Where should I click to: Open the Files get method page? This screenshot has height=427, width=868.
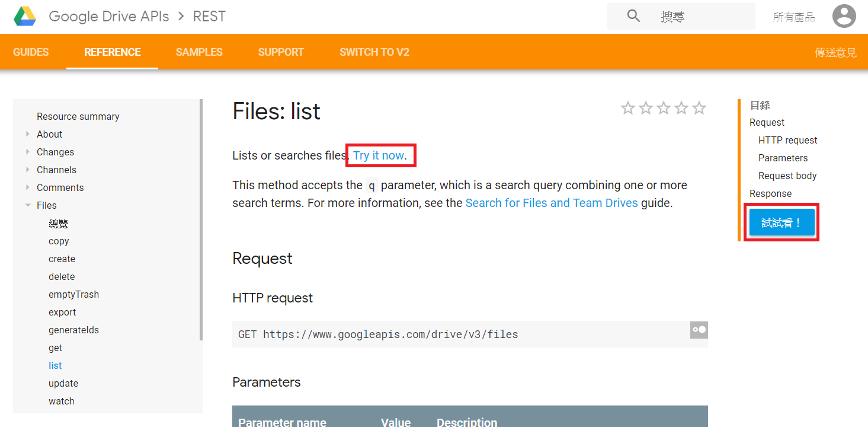point(55,348)
